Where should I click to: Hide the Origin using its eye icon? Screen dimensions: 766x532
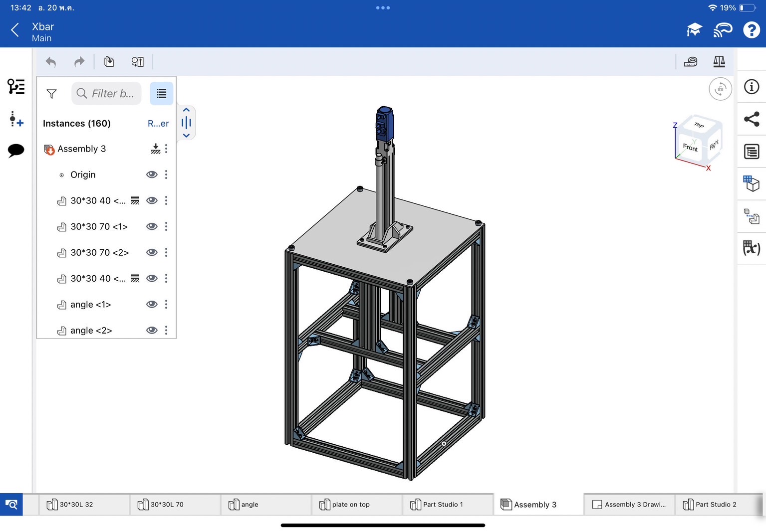click(152, 175)
